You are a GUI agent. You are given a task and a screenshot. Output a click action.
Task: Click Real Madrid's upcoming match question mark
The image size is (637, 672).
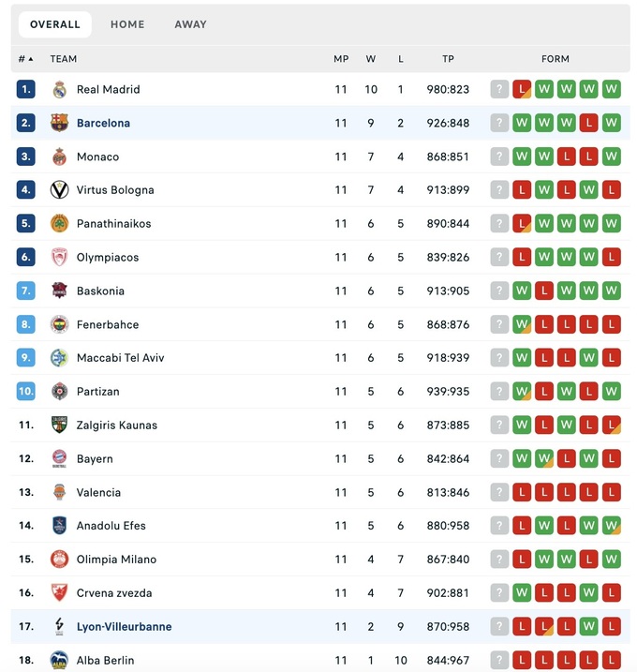[x=499, y=90]
